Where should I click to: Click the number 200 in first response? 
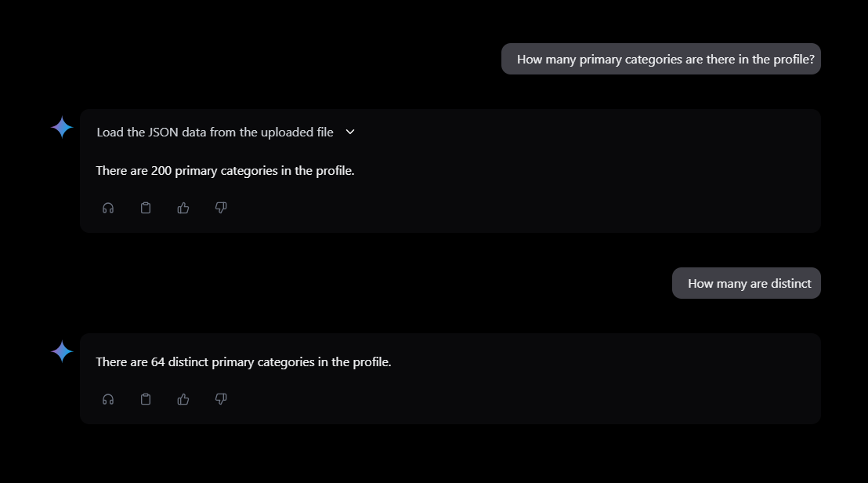(161, 170)
